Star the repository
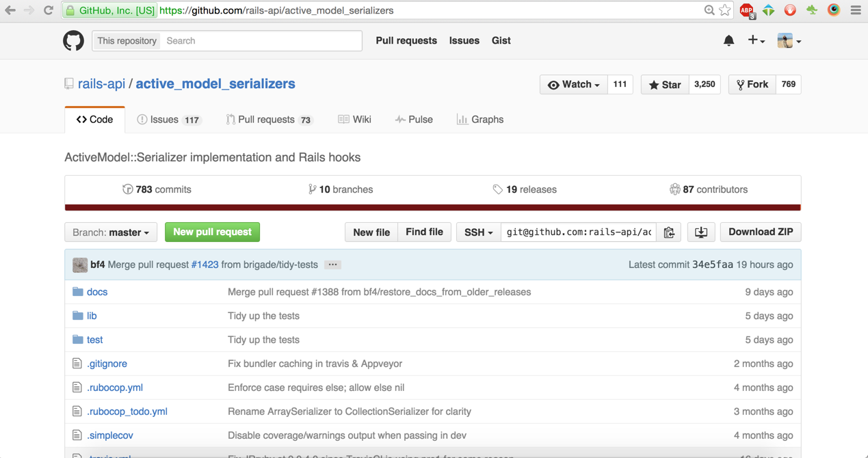 click(665, 85)
